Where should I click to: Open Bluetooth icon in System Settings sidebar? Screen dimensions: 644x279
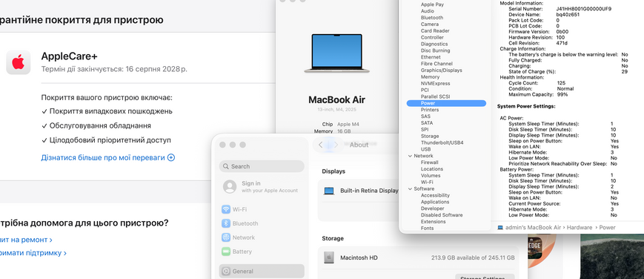(x=226, y=223)
